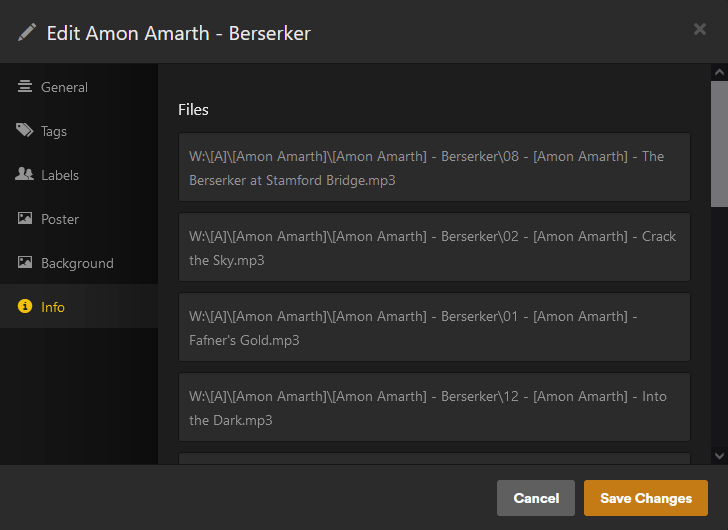Viewport: 728px width, 530px height.
Task: Save Changes to the album
Action: click(645, 498)
